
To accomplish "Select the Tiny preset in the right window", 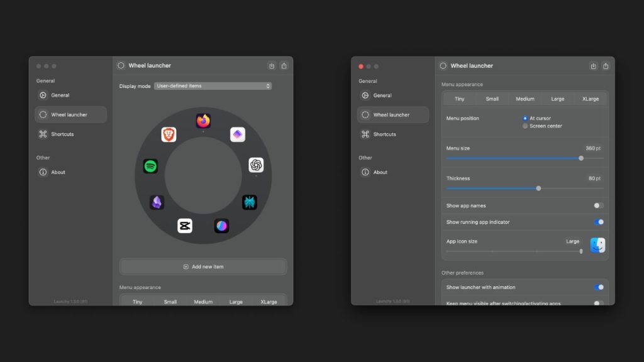I will (460, 99).
